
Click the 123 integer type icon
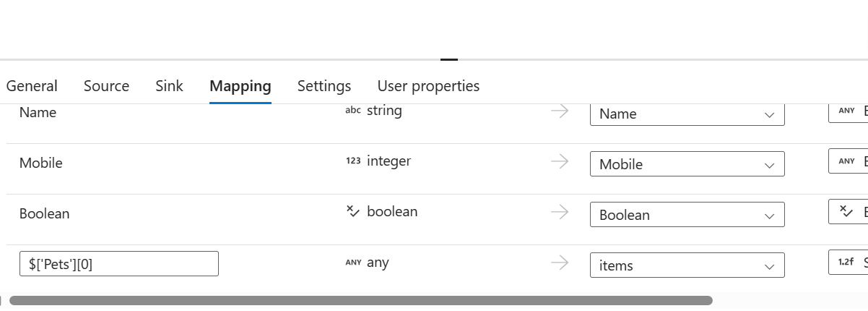[x=352, y=161]
